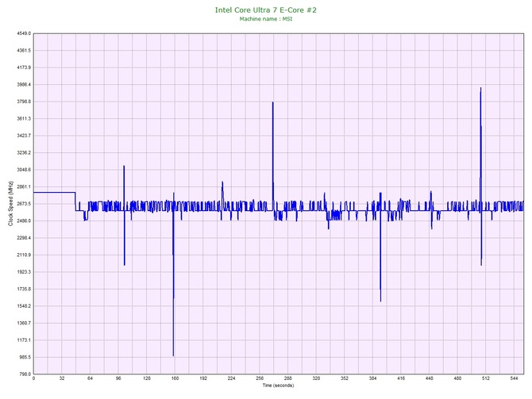532x399 pixels.
Task: Click the 1173.1 y-axis value
Action: pos(24,340)
